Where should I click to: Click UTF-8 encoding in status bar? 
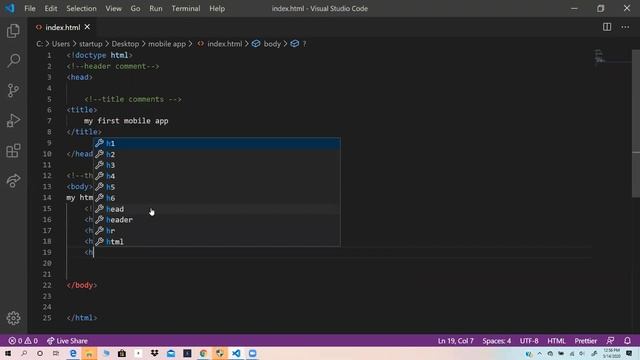[x=529, y=341]
